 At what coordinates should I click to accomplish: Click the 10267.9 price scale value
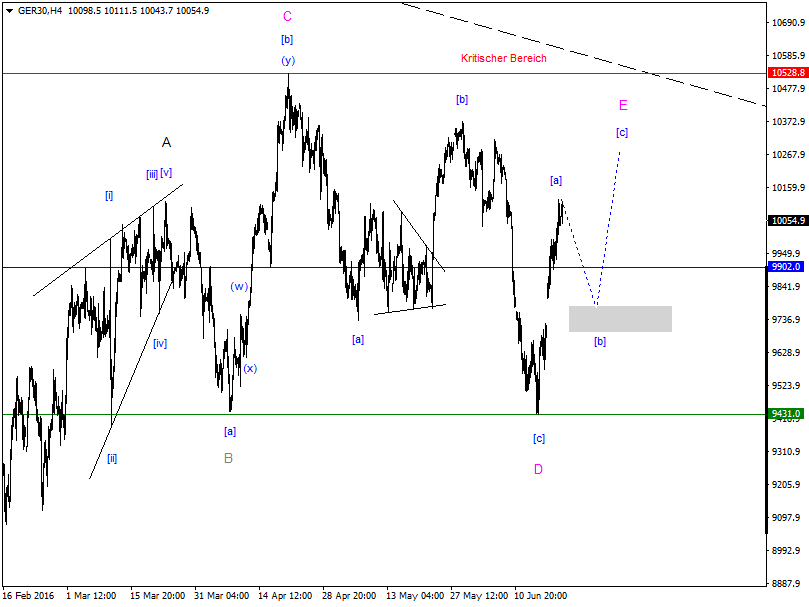788,155
